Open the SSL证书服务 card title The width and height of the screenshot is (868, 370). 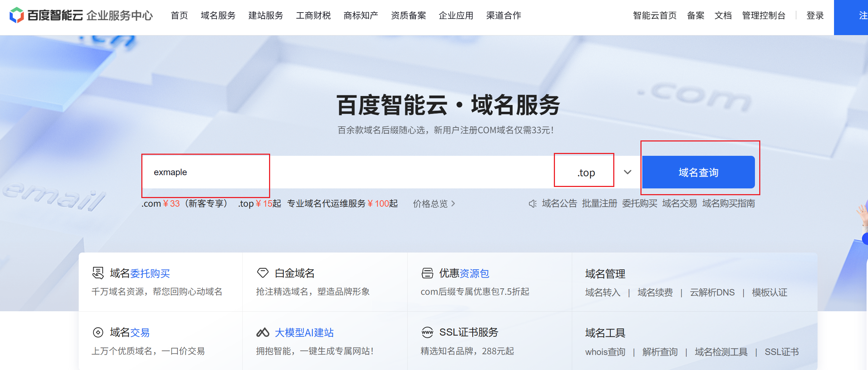click(x=469, y=332)
